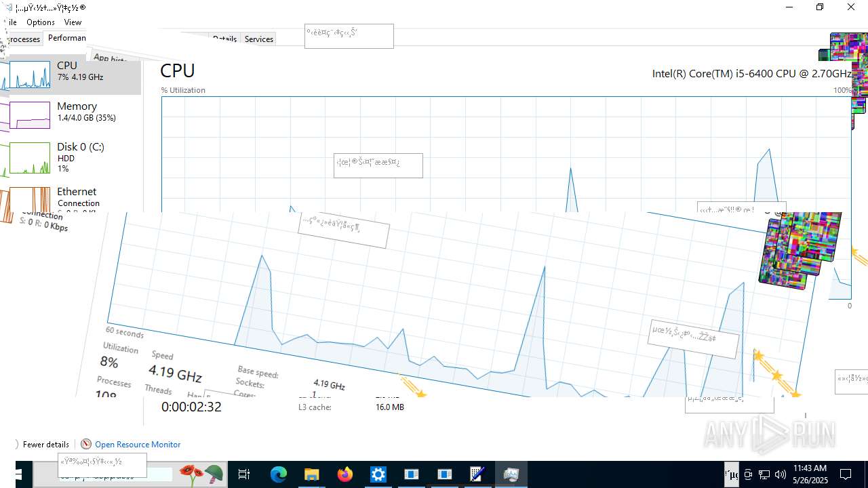
Task: Open File Explorer from the taskbar
Action: [311, 474]
